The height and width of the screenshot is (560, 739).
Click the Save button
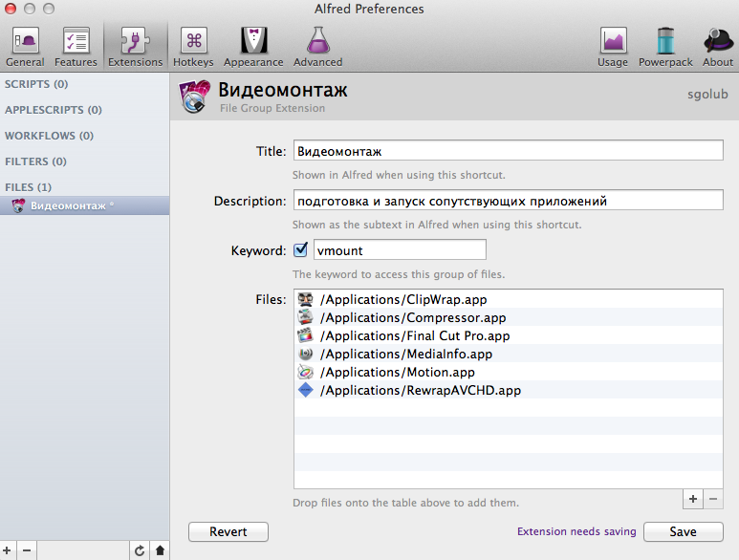click(683, 531)
